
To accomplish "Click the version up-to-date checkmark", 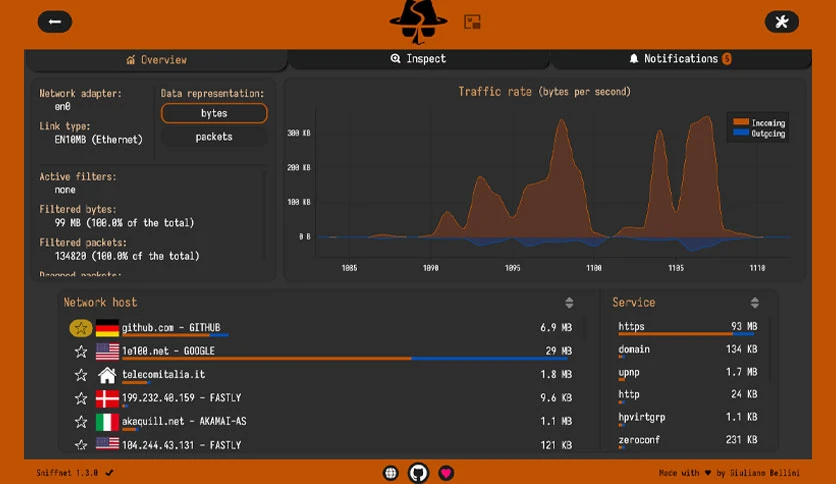I will (x=109, y=472).
